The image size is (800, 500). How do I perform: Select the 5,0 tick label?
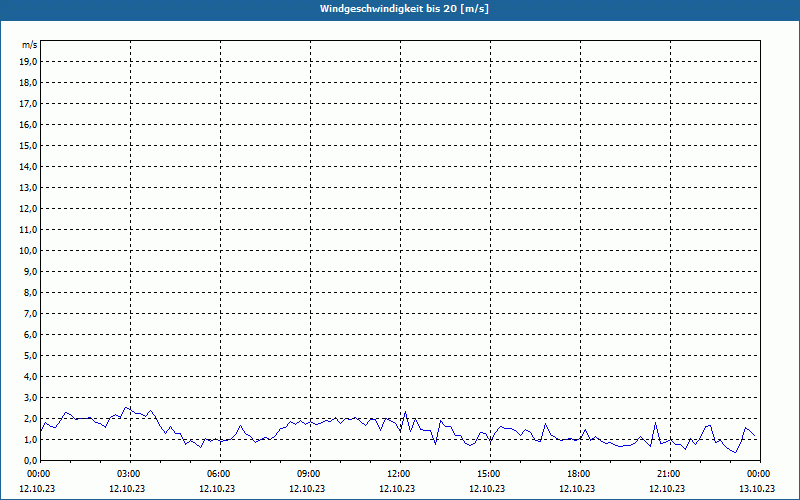pos(32,355)
